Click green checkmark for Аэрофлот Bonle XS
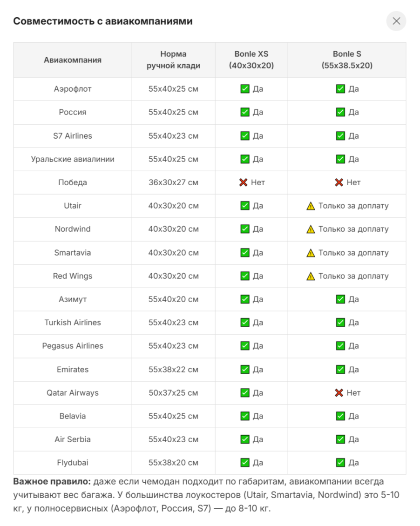The width and height of the screenshot is (420, 526). coord(245,89)
